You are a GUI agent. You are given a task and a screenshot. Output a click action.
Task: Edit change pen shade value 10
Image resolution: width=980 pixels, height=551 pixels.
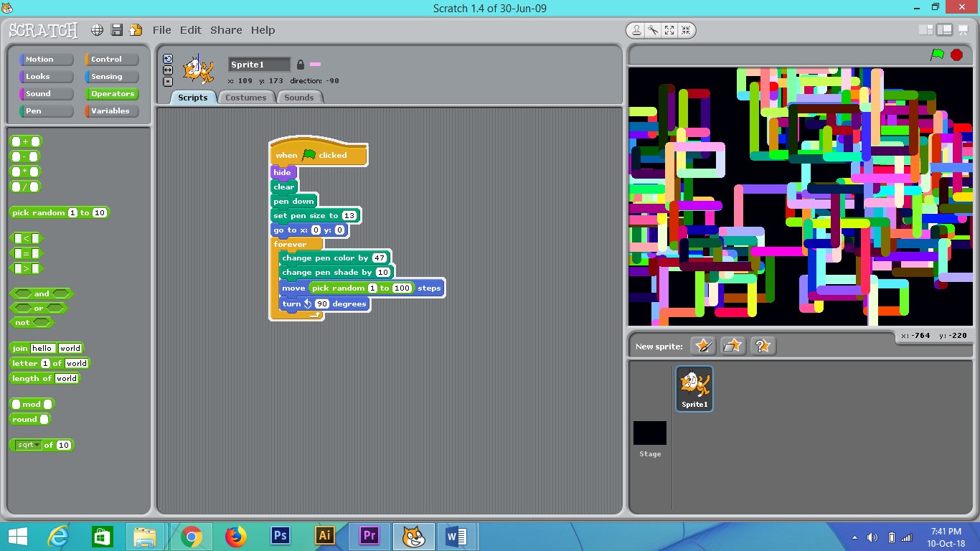[x=383, y=273]
